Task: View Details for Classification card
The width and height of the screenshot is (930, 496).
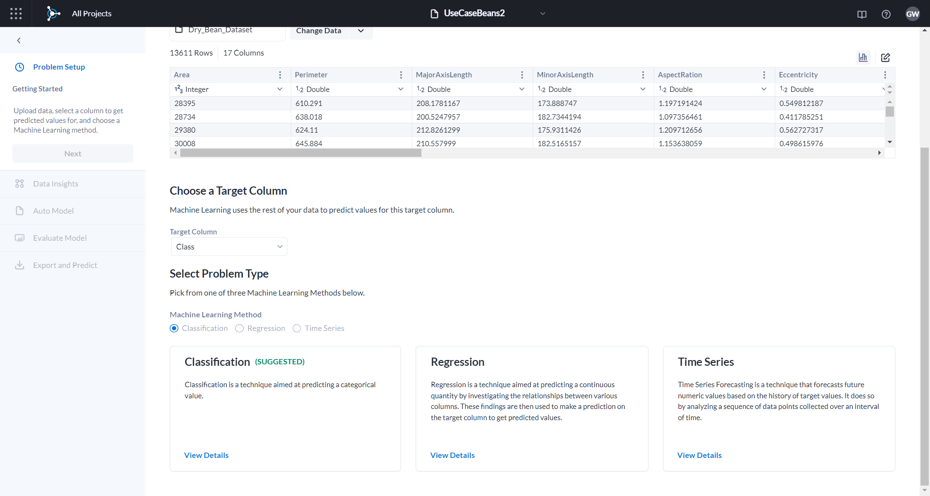Action: [x=206, y=455]
